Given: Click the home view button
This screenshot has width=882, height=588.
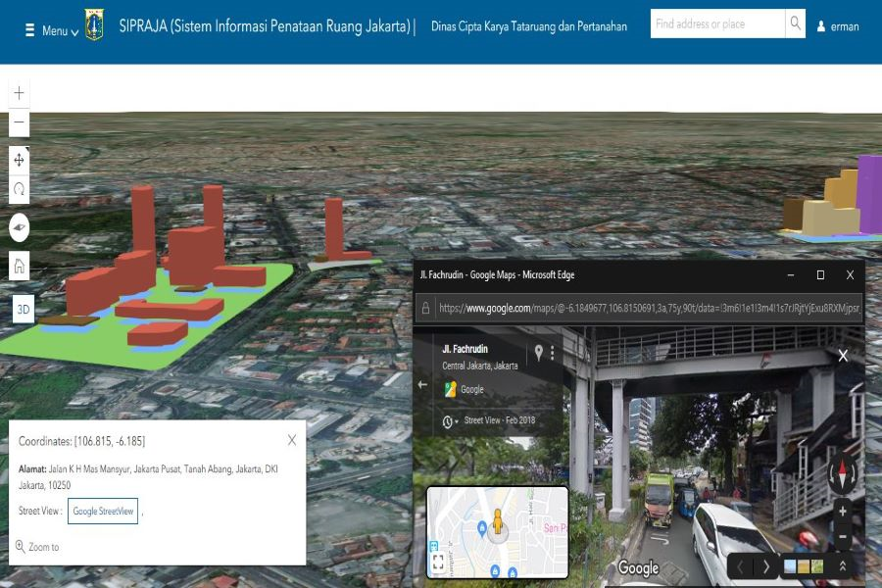Looking at the screenshot, I should [x=20, y=266].
